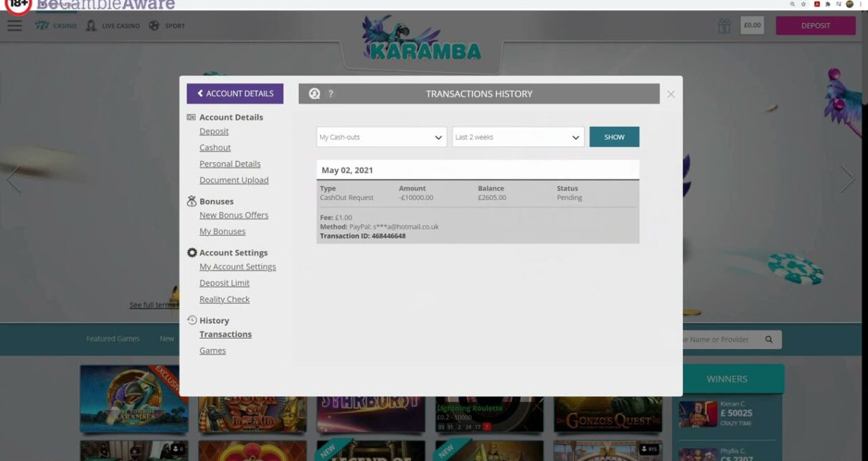Click the Pending status text
This screenshot has height=461, width=868.
[570, 197]
